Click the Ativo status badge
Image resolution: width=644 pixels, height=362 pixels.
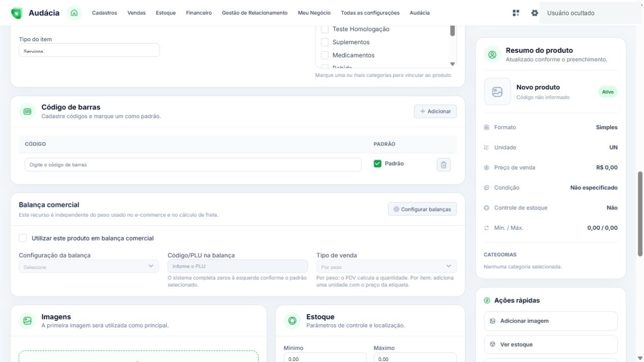(x=608, y=92)
